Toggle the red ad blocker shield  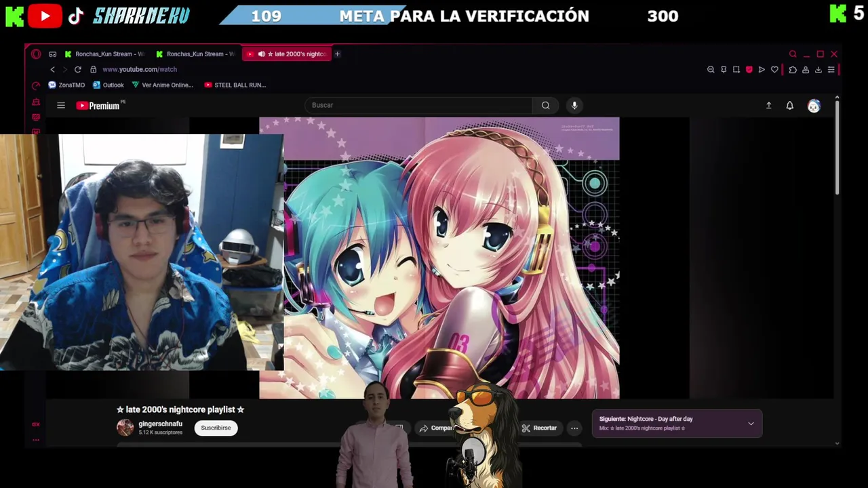click(749, 69)
